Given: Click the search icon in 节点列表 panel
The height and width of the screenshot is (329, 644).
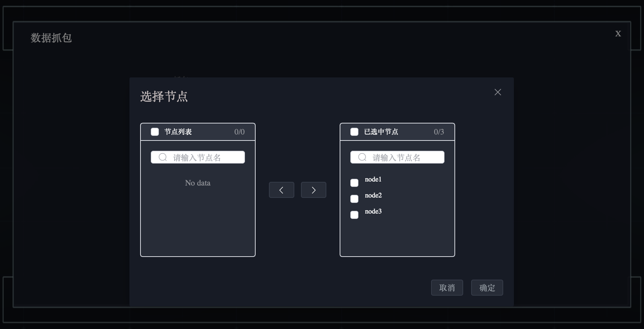Looking at the screenshot, I should point(163,157).
